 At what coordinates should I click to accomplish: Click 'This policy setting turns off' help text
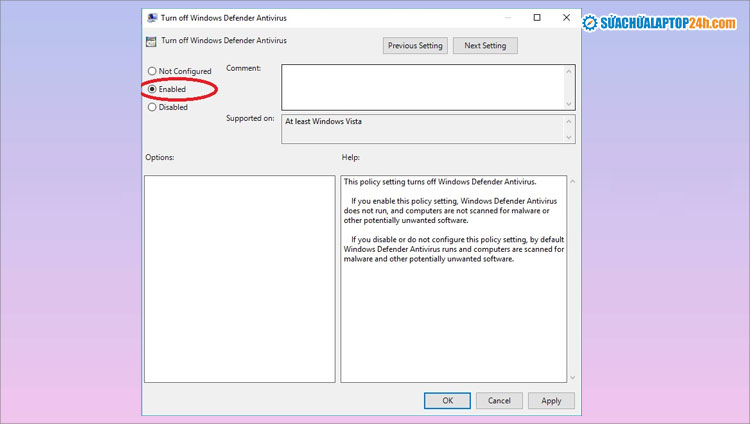point(440,182)
